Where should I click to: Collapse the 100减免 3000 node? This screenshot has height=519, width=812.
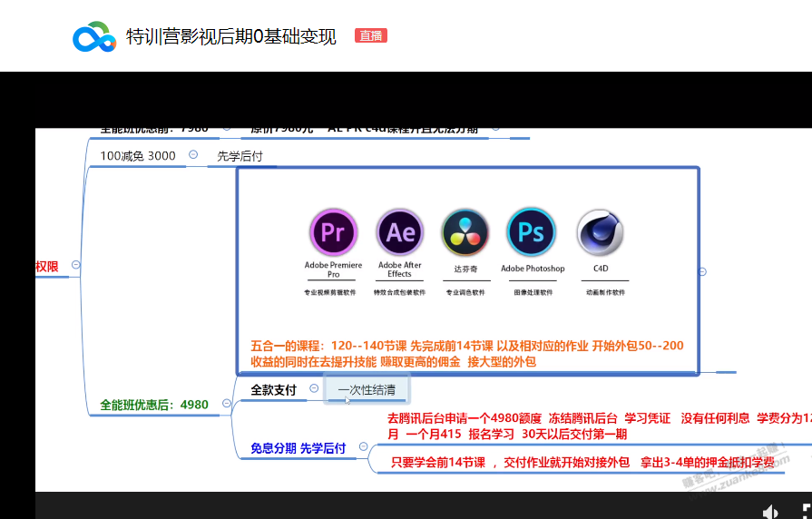193,154
